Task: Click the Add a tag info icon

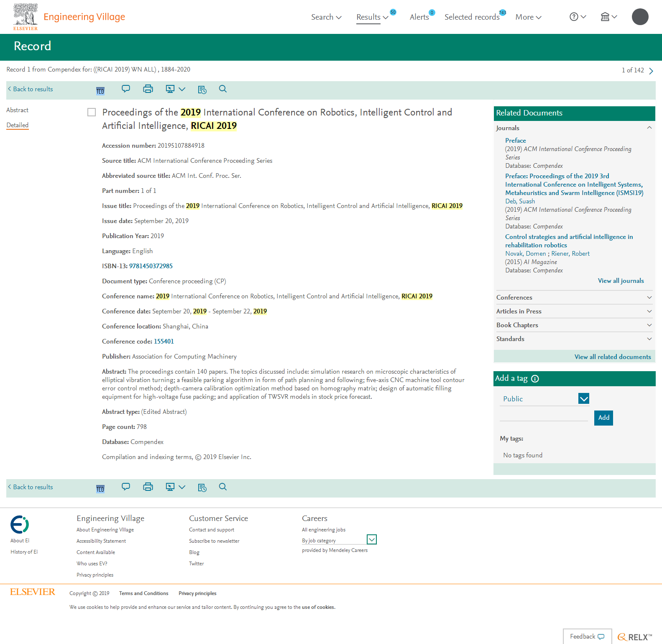Action: (x=535, y=379)
